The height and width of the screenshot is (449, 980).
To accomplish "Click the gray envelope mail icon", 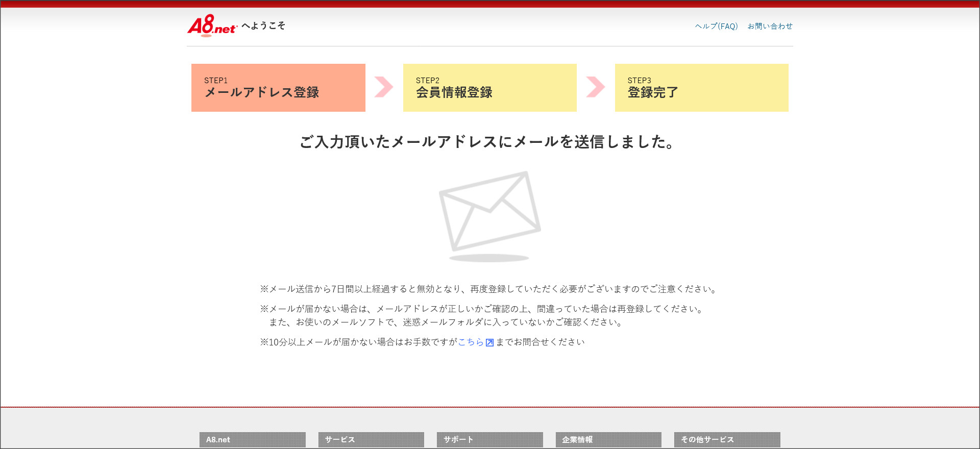I will tap(489, 216).
